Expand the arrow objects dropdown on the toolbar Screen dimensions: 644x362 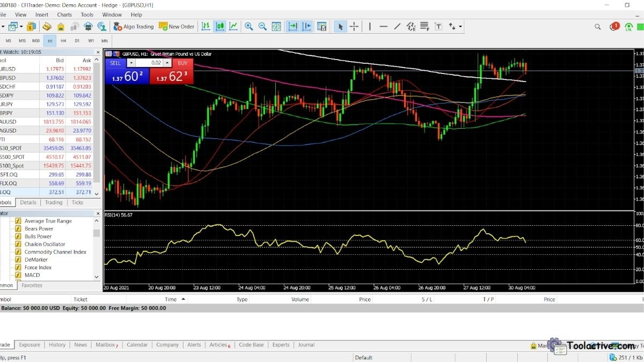460,26
